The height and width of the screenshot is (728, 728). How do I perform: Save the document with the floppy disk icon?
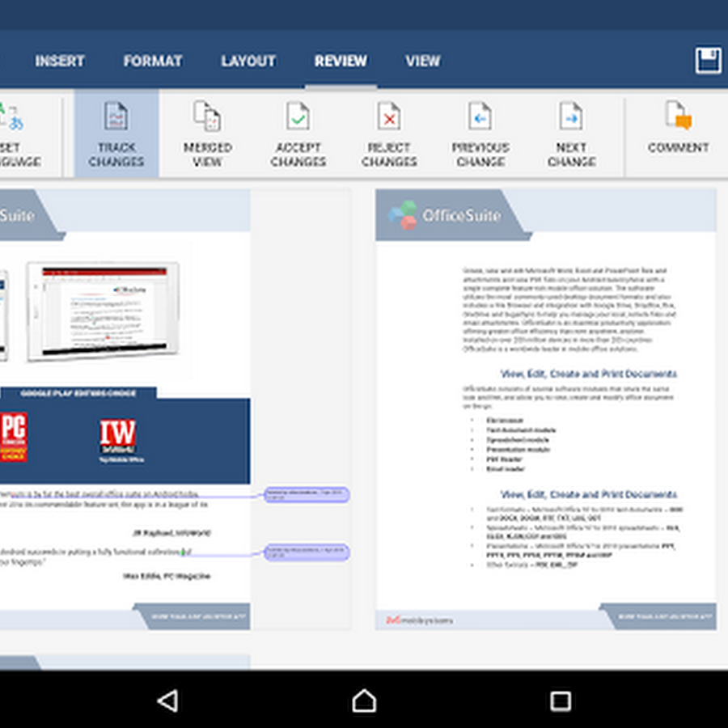tap(708, 61)
